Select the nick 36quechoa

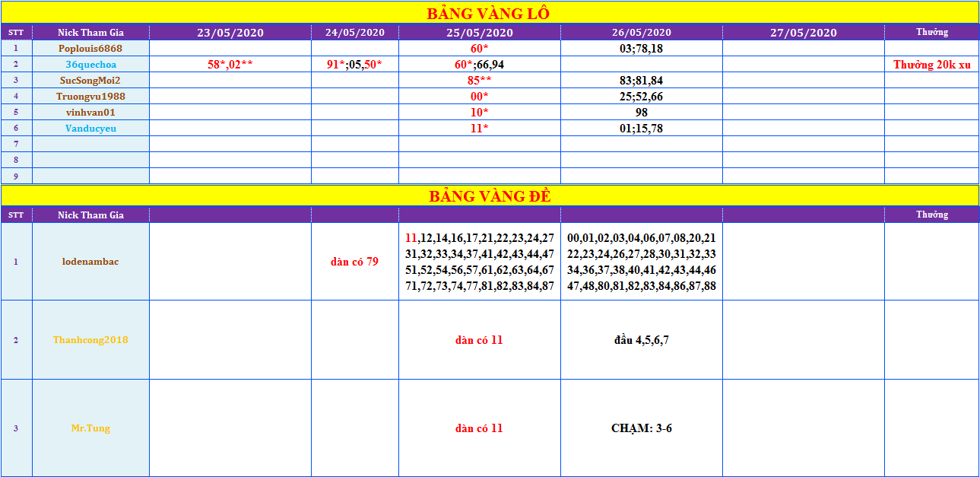pos(90,64)
